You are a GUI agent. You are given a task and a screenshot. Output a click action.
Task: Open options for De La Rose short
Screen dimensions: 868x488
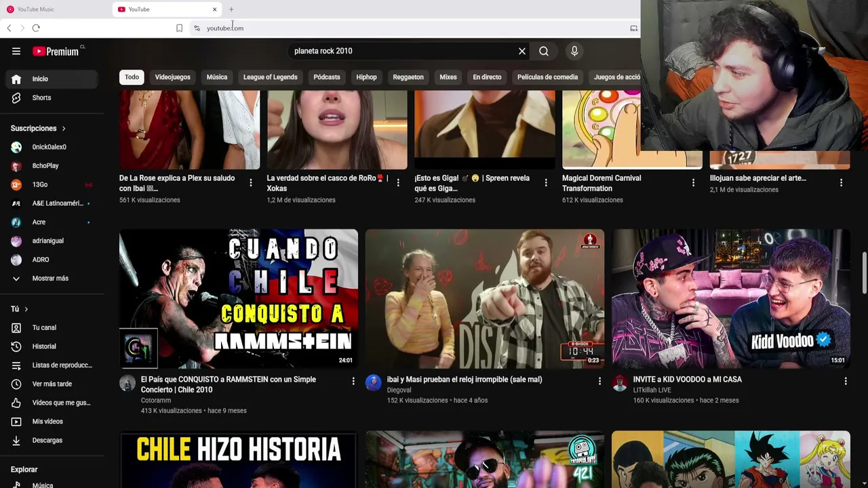coord(251,182)
